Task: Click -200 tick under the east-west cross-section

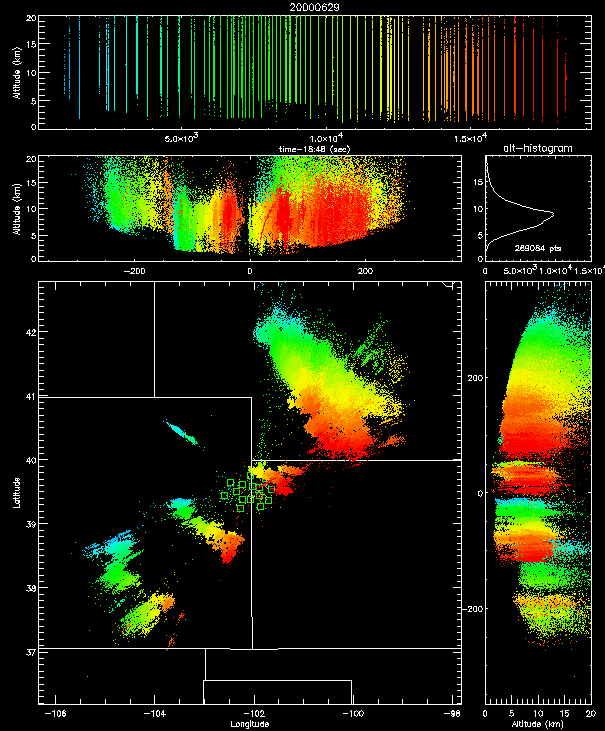Action: coord(134,271)
